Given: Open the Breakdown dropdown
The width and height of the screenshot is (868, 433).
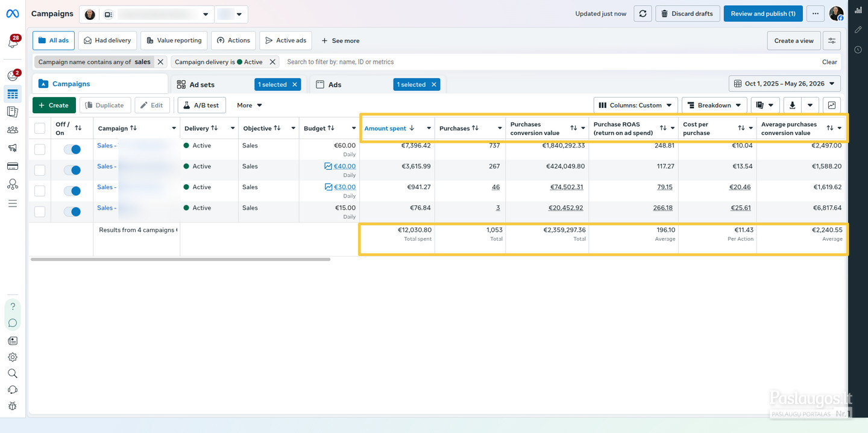Looking at the screenshot, I should [x=714, y=105].
